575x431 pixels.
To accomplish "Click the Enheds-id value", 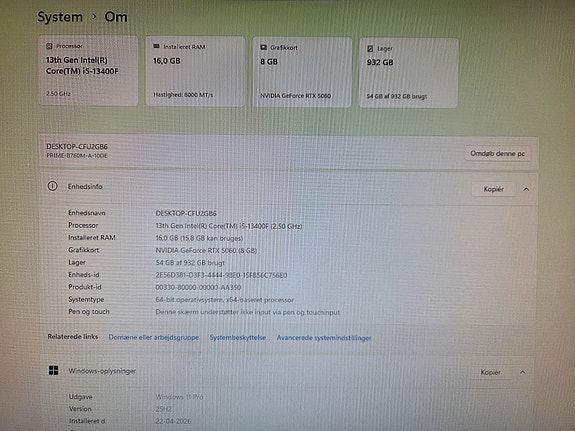I will [x=221, y=275].
